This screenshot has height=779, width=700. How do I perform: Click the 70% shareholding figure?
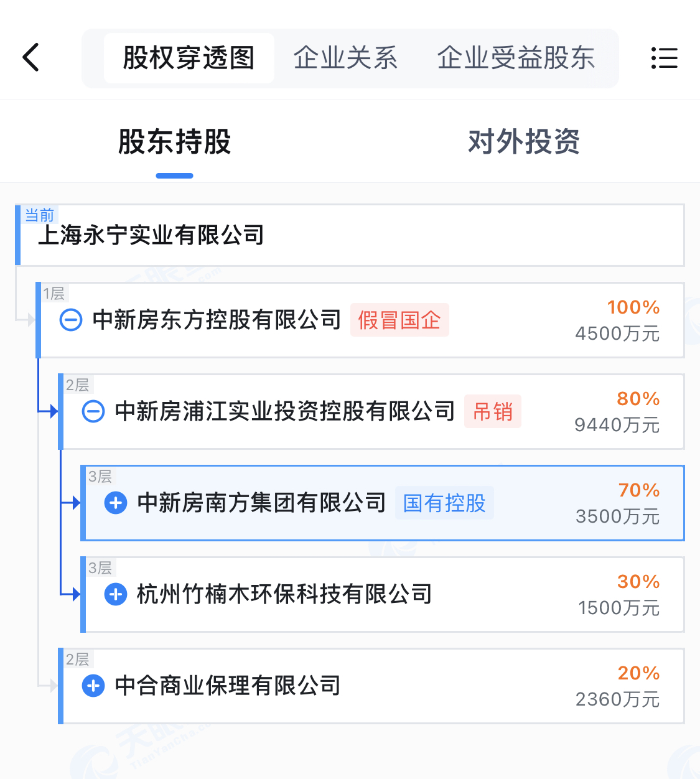638,490
